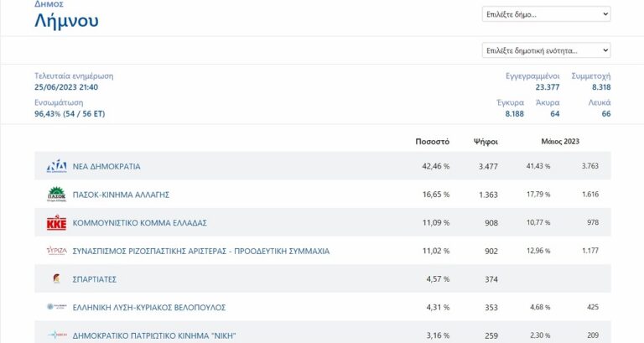Click the Μάιος 2023 column header
The width and height of the screenshot is (644, 343).
(560, 141)
